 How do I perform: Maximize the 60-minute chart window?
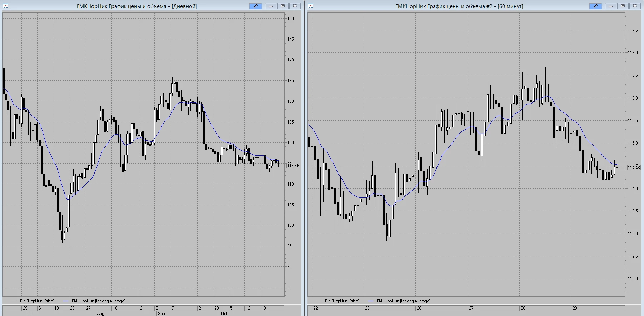pos(623,6)
